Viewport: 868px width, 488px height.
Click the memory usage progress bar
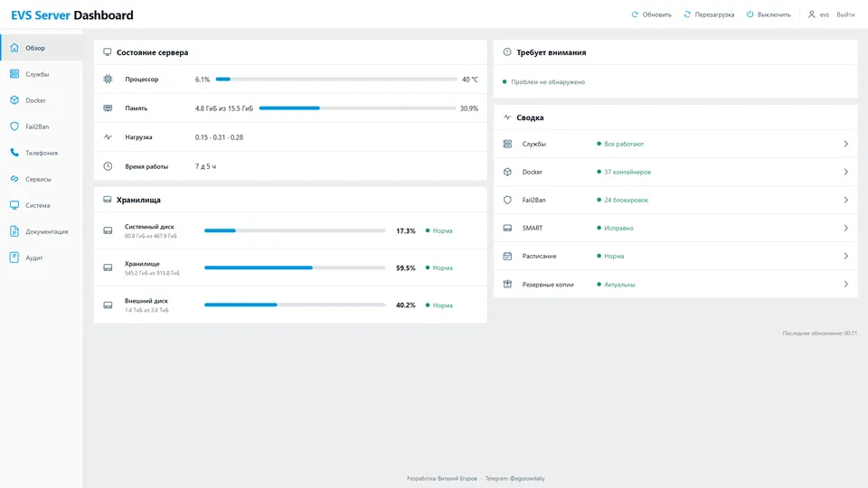point(358,108)
